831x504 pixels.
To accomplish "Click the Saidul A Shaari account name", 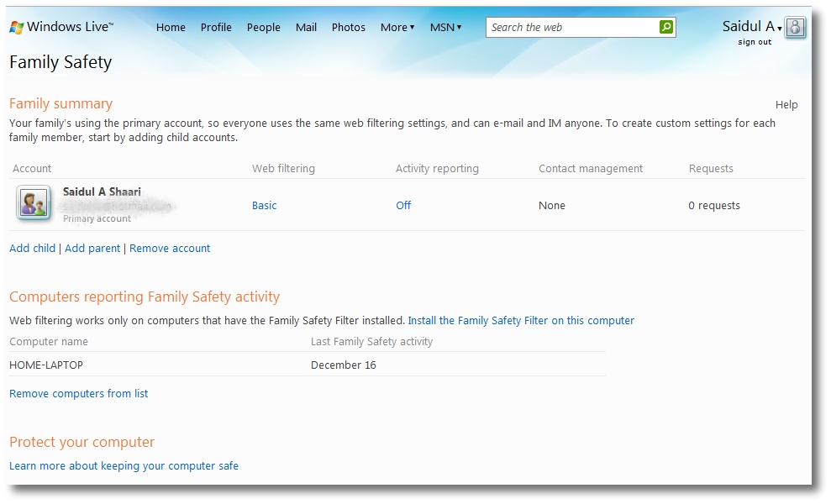I will tap(102, 192).
